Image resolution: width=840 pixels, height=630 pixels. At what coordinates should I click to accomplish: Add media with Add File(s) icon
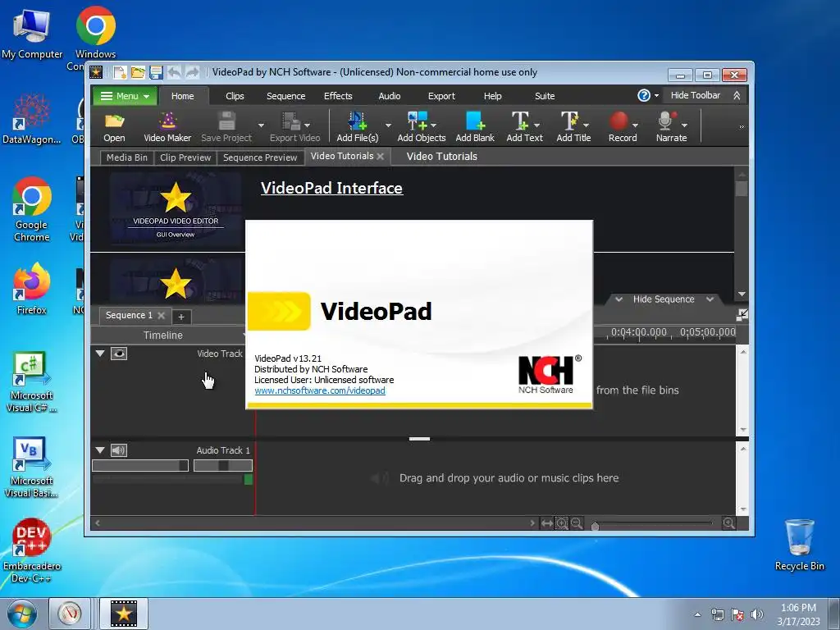(x=358, y=127)
